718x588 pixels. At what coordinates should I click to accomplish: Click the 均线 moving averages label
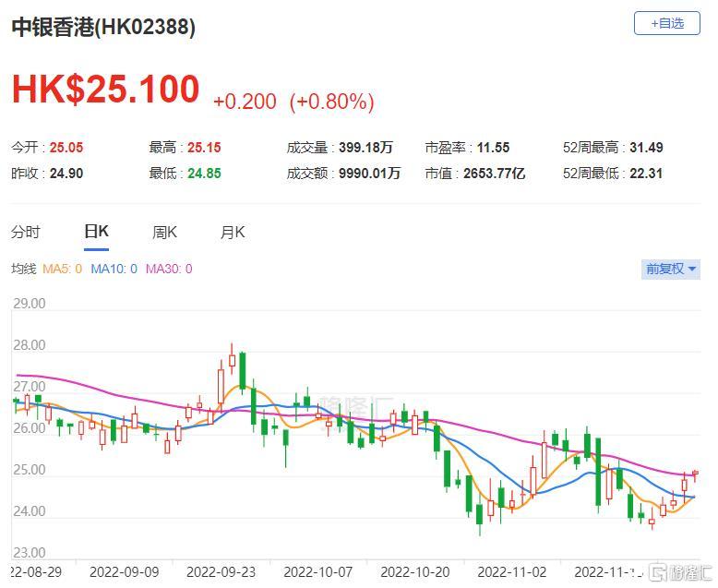(23, 269)
